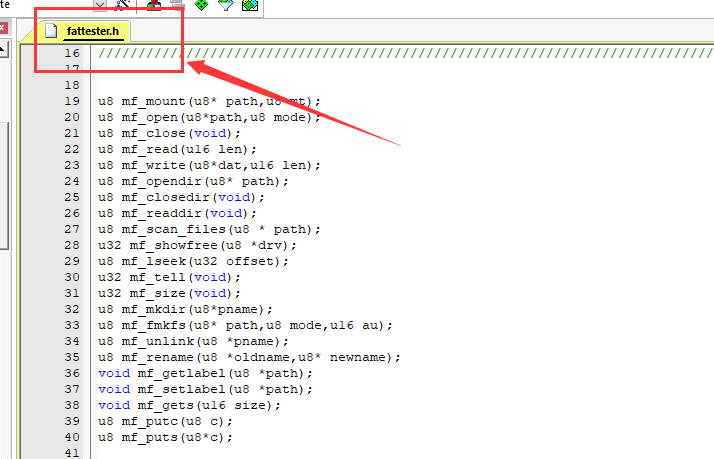Click the mf_tell(void) line
The width and height of the screenshot is (714, 459).
[x=169, y=277]
